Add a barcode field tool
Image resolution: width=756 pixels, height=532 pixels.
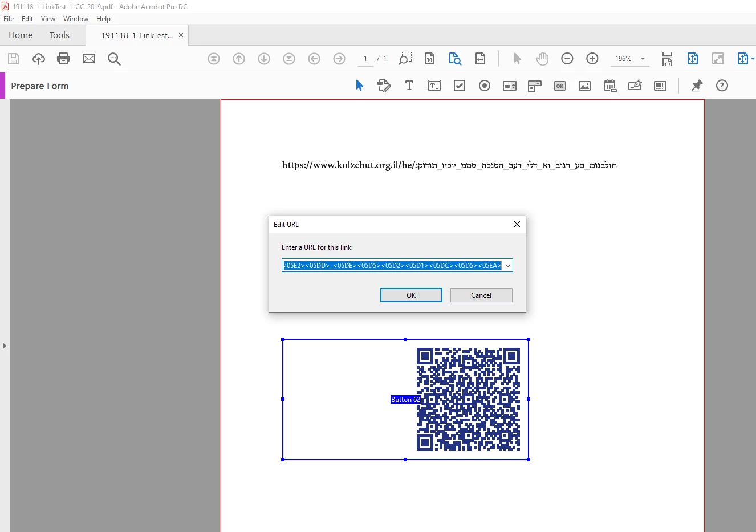click(x=660, y=86)
